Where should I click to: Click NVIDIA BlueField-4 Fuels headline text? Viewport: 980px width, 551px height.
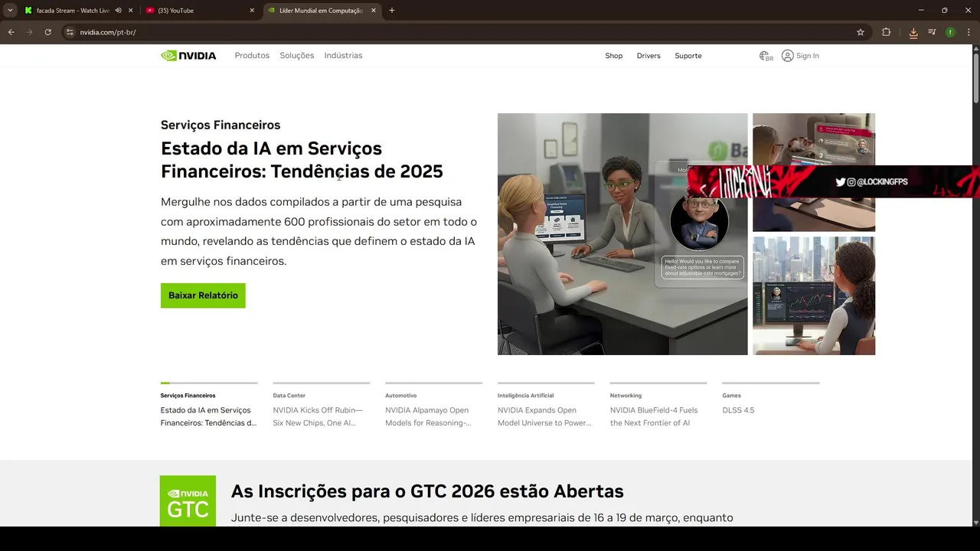pyautogui.click(x=654, y=416)
